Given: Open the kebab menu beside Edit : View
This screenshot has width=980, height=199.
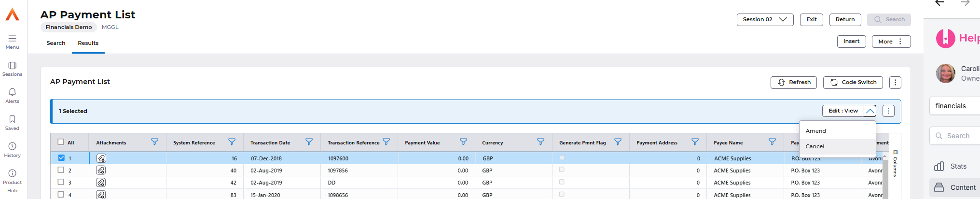Looking at the screenshot, I should (x=888, y=111).
